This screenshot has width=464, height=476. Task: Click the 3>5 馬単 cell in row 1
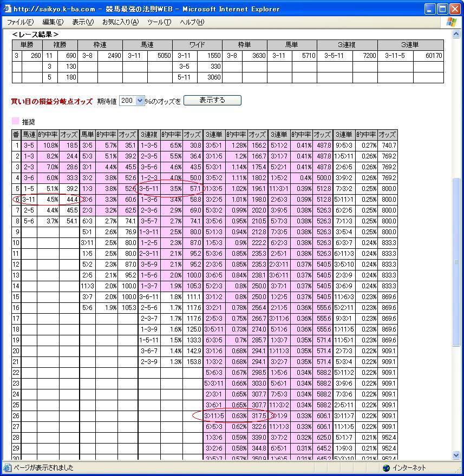tap(88, 146)
